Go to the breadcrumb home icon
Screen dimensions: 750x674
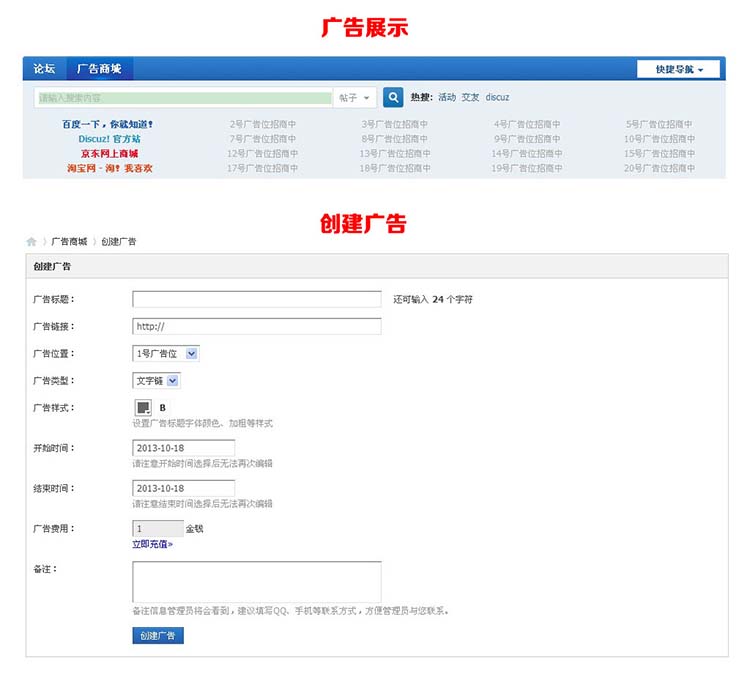32,242
